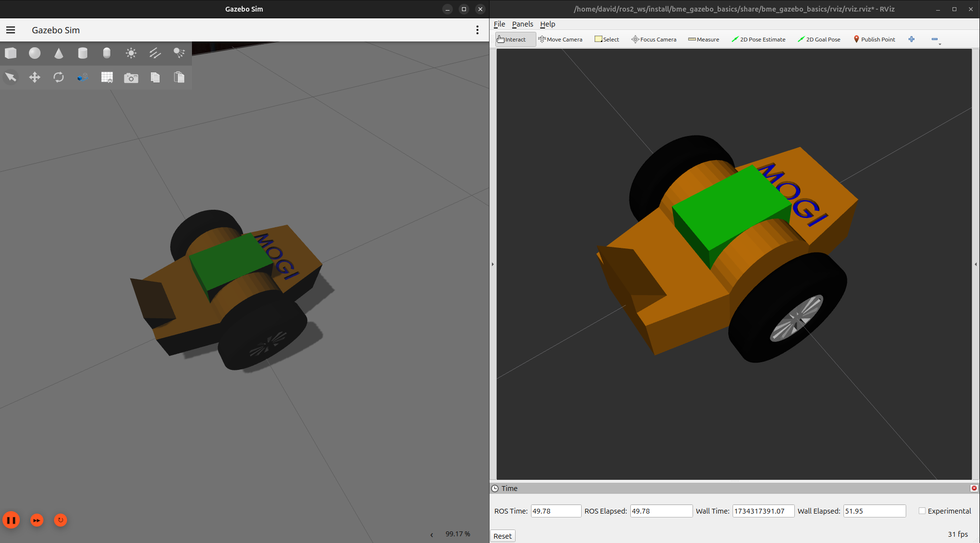Open the Gazebo hamburger menu

coord(11,30)
